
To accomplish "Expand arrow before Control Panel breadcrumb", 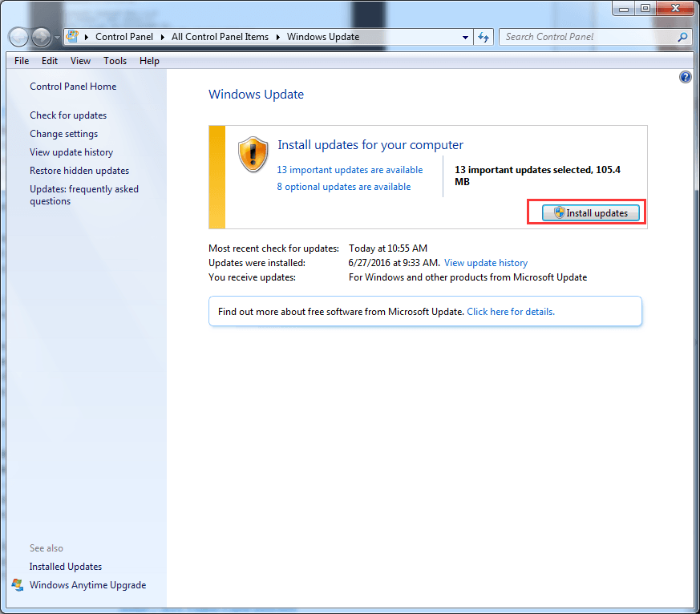I will point(86,37).
